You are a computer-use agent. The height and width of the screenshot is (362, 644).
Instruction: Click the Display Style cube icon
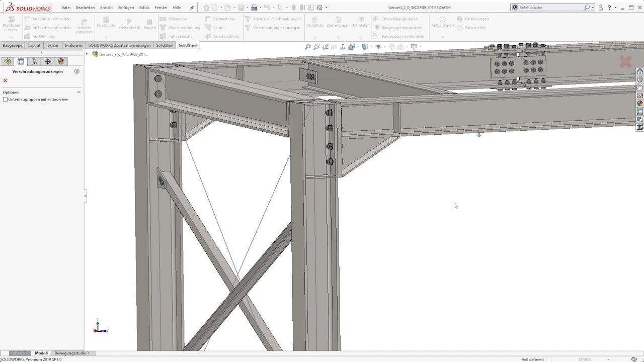tap(365, 47)
